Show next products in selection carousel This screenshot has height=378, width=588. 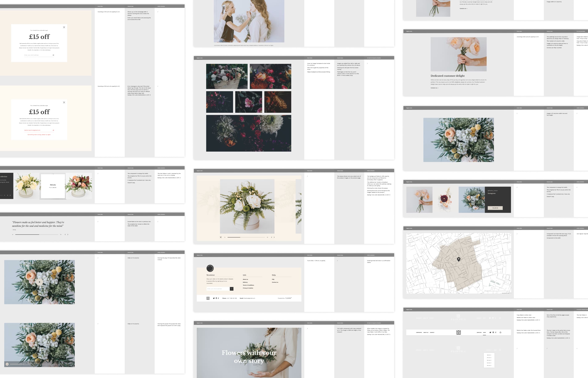click(10, 195)
